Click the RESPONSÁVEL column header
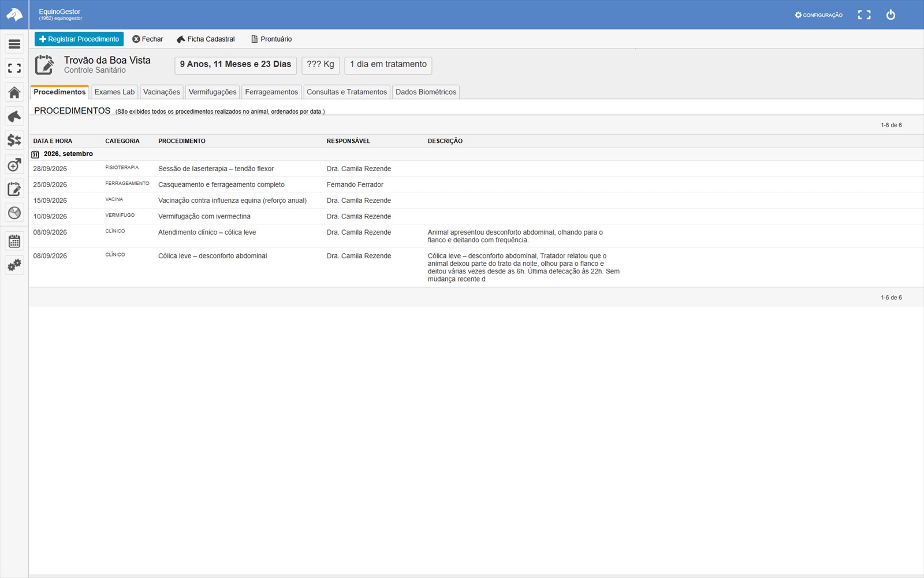The image size is (924, 578). pyautogui.click(x=348, y=141)
